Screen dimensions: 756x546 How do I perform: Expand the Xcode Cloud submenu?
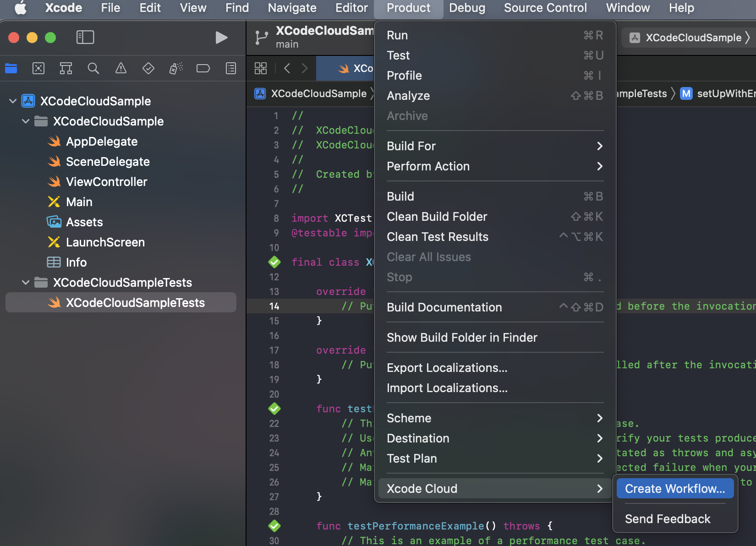pyautogui.click(x=495, y=489)
